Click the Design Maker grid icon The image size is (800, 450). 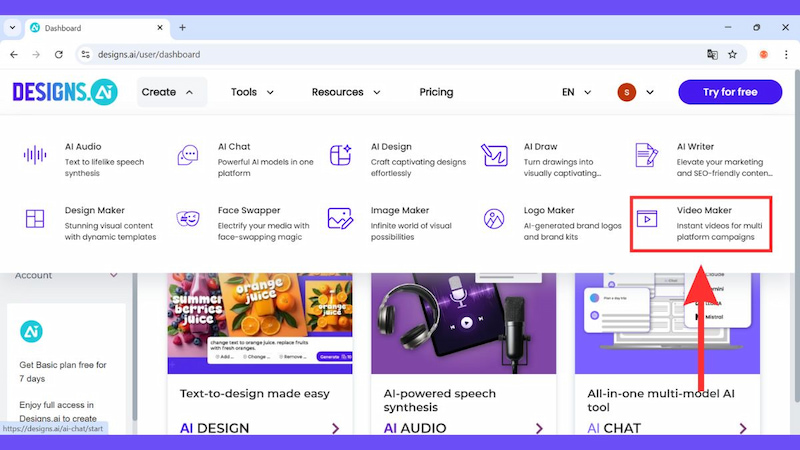[35, 218]
